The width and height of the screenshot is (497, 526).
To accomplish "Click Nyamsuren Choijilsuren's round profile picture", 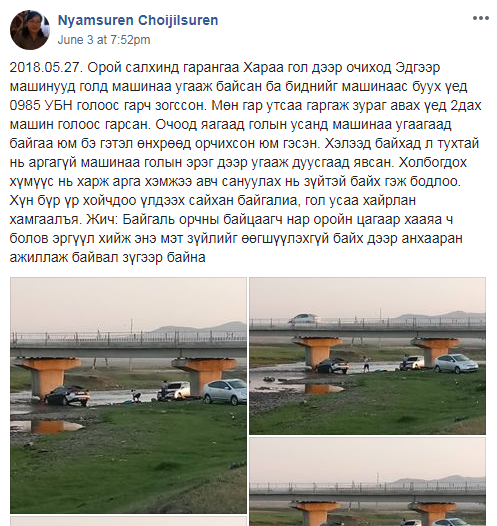I will (30, 30).
